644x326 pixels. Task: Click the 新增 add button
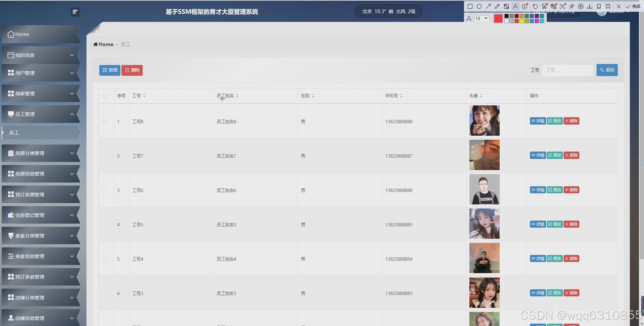click(110, 70)
